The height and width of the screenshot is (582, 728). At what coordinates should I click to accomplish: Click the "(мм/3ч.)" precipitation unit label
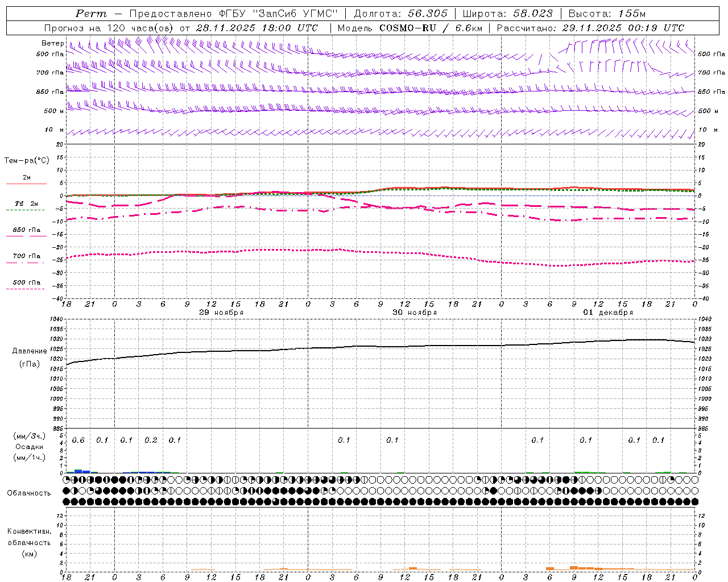click(29, 436)
